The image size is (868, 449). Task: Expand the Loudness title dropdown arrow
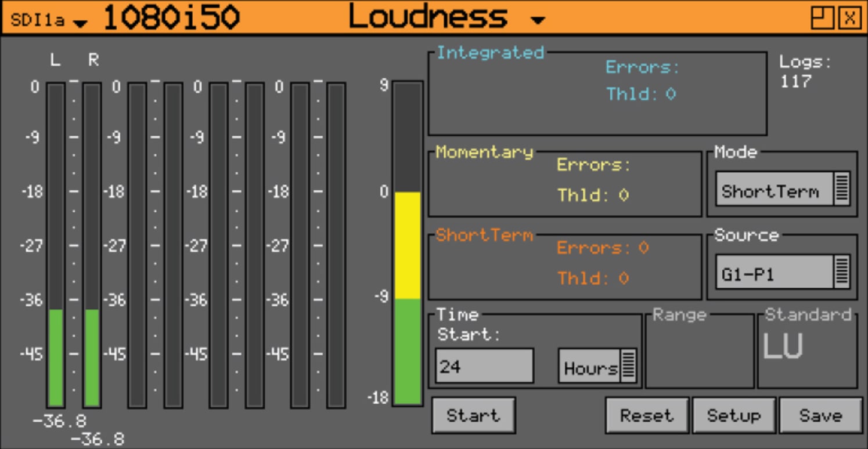click(x=537, y=20)
